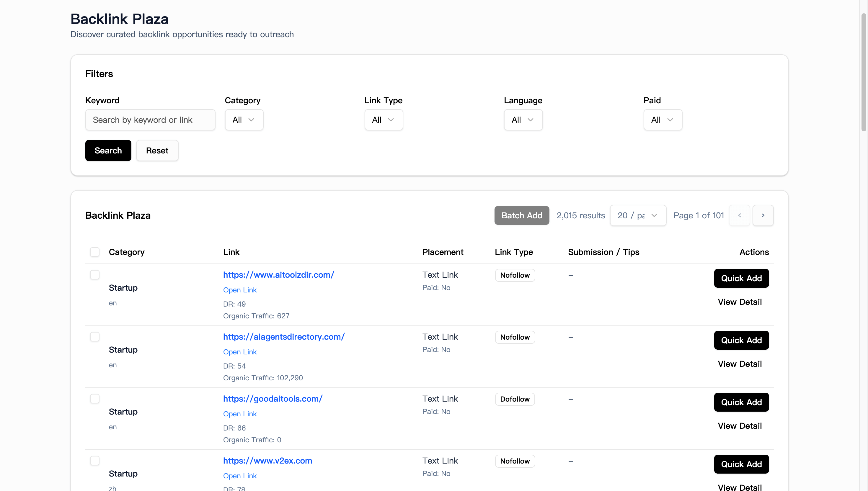868x491 pixels.
Task: Click the Search button
Action: [x=108, y=150]
